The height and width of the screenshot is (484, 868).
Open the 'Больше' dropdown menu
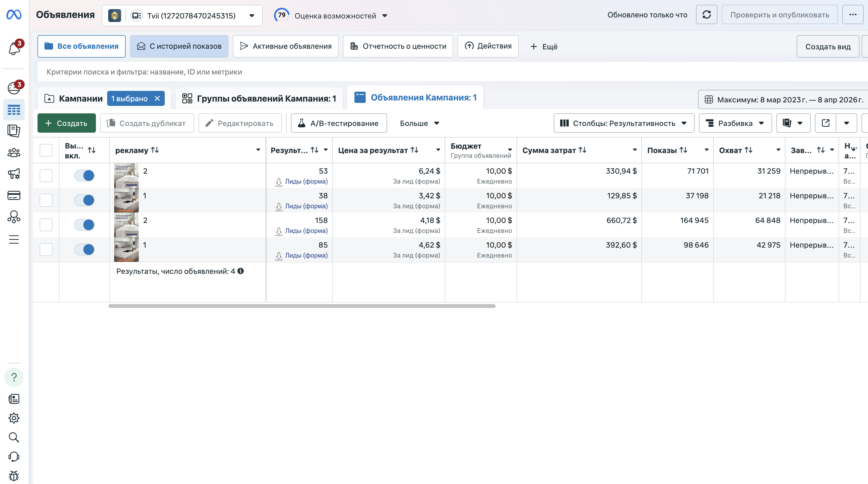pyautogui.click(x=420, y=123)
